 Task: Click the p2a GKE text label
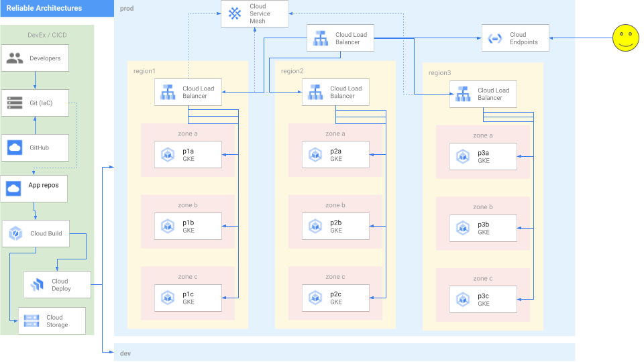pyautogui.click(x=336, y=155)
